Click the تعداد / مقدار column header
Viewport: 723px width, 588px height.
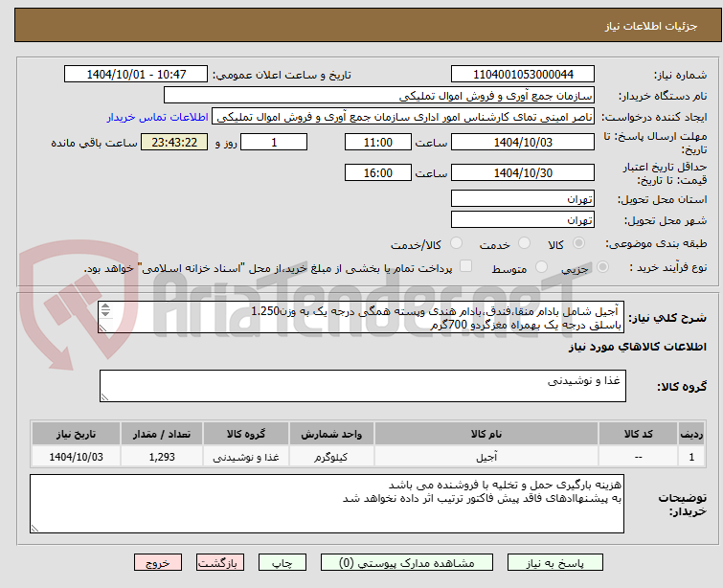tap(162, 434)
